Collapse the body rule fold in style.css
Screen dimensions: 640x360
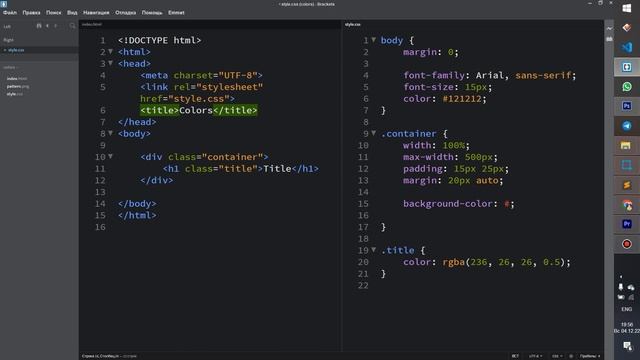373,40
